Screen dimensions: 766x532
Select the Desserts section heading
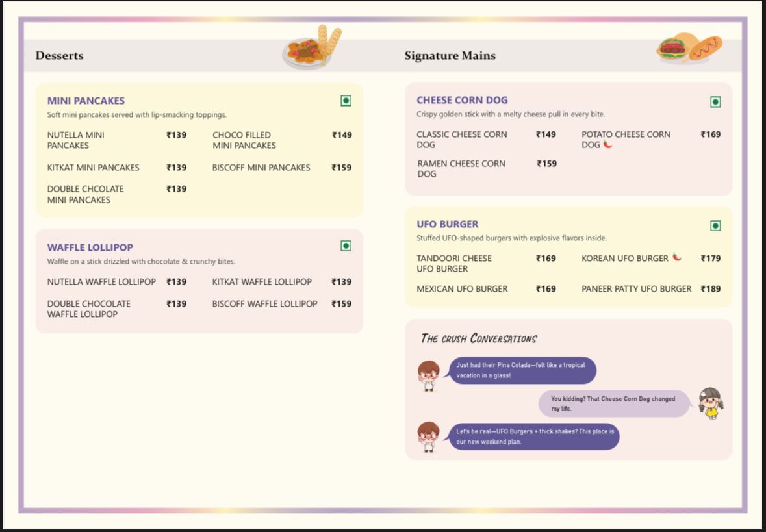point(60,56)
